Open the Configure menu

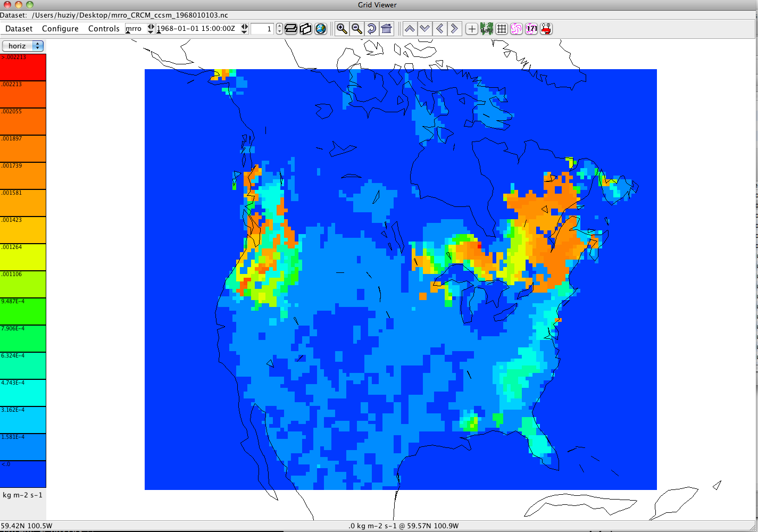[x=60, y=29]
